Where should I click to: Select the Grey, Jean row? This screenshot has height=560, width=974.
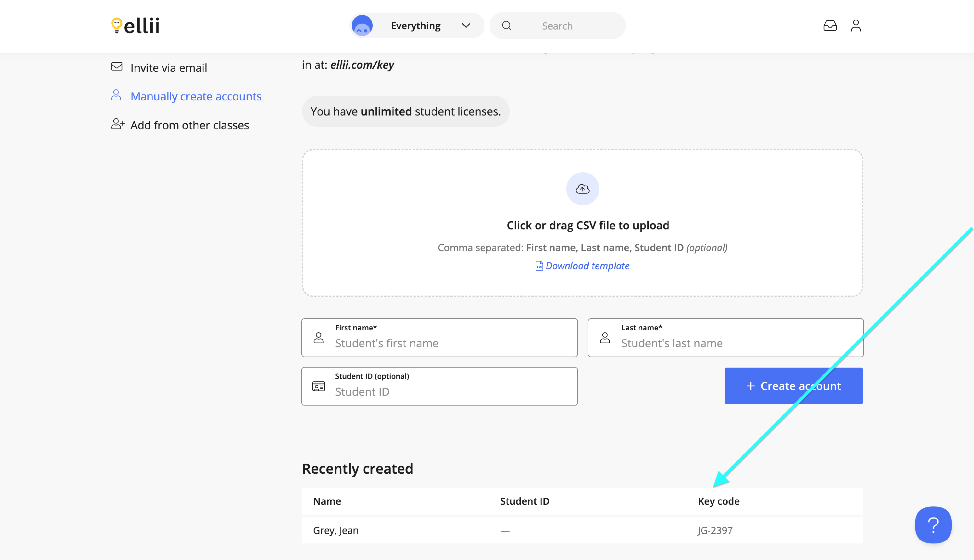[x=336, y=530]
